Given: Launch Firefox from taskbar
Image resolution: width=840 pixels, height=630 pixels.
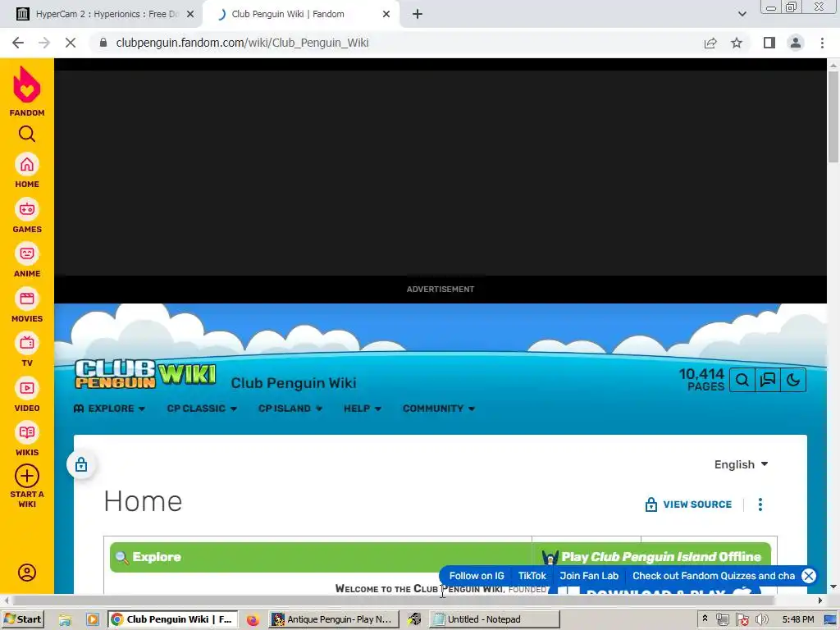Looking at the screenshot, I should 253,620.
